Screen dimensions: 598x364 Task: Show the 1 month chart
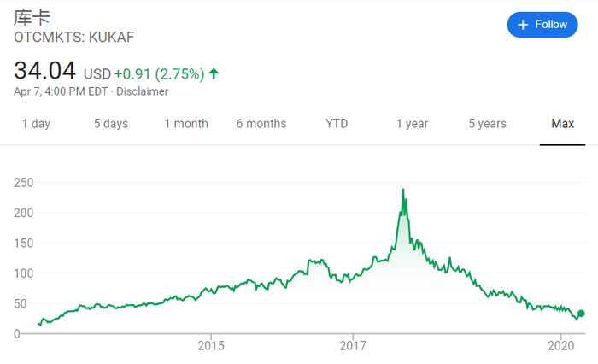186,124
